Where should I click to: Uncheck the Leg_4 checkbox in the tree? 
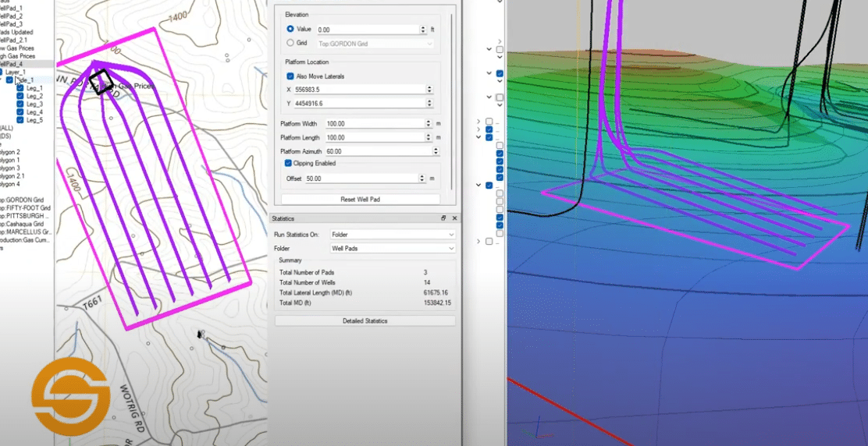[20, 111]
